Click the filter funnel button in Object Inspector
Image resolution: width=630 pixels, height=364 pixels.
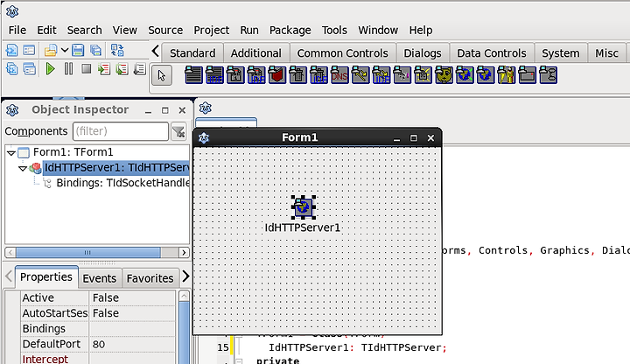click(x=178, y=131)
